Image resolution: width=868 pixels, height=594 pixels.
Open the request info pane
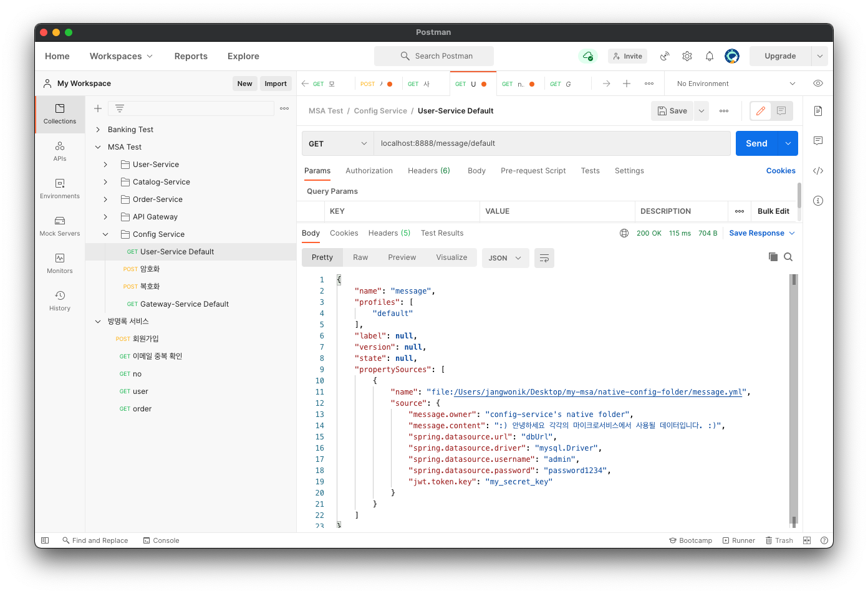pyautogui.click(x=818, y=201)
